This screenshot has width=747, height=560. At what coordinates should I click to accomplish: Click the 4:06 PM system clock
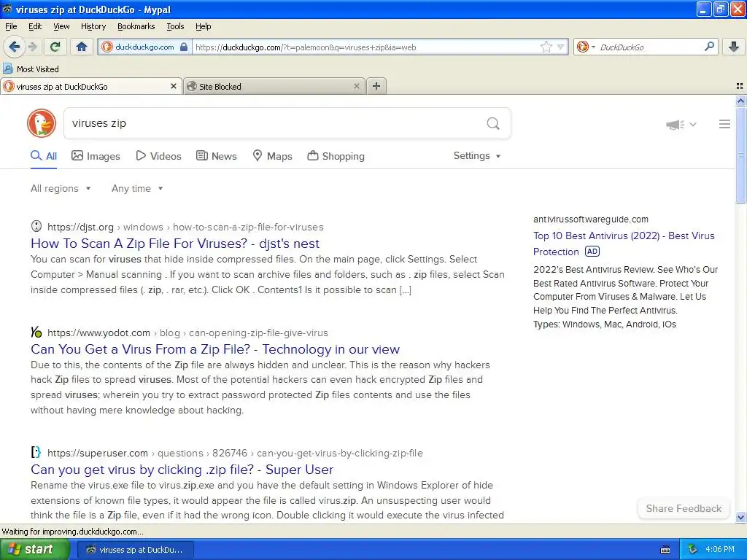click(x=719, y=550)
